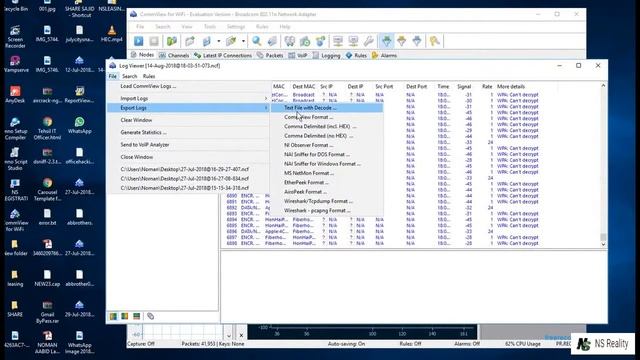640x360 pixels.
Task: Switch to the VoIP tab
Action: (298, 55)
